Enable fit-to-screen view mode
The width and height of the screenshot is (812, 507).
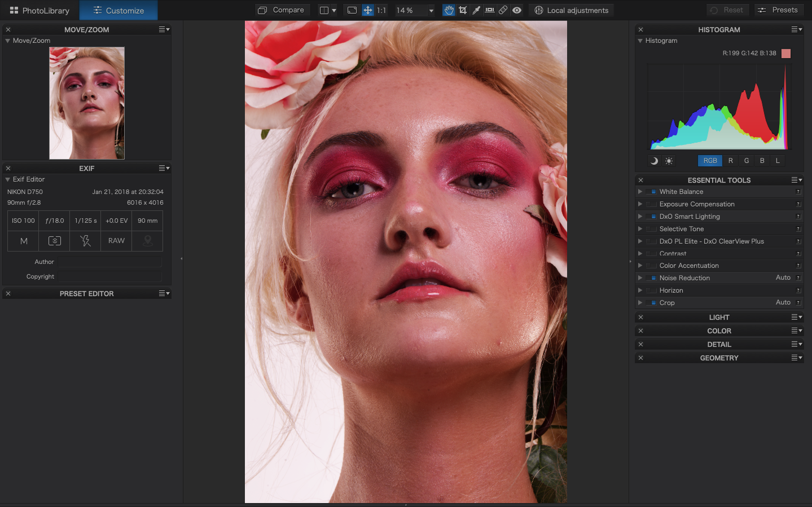coord(352,10)
